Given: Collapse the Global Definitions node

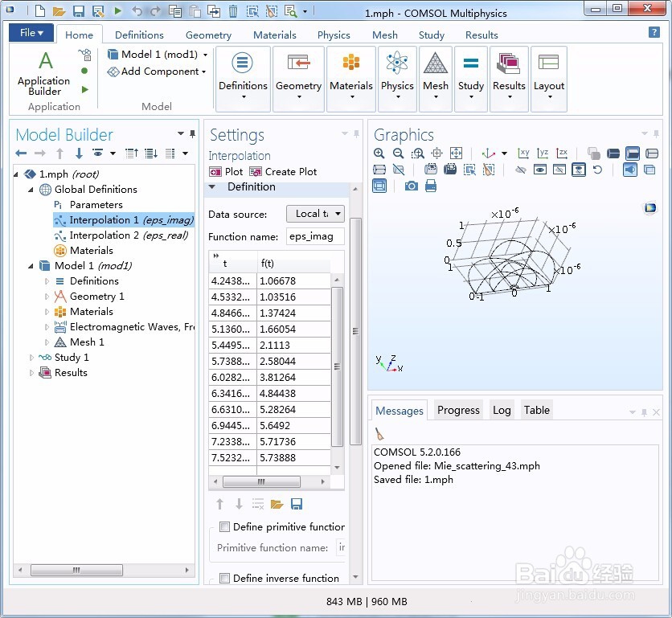Looking at the screenshot, I should click(x=31, y=190).
